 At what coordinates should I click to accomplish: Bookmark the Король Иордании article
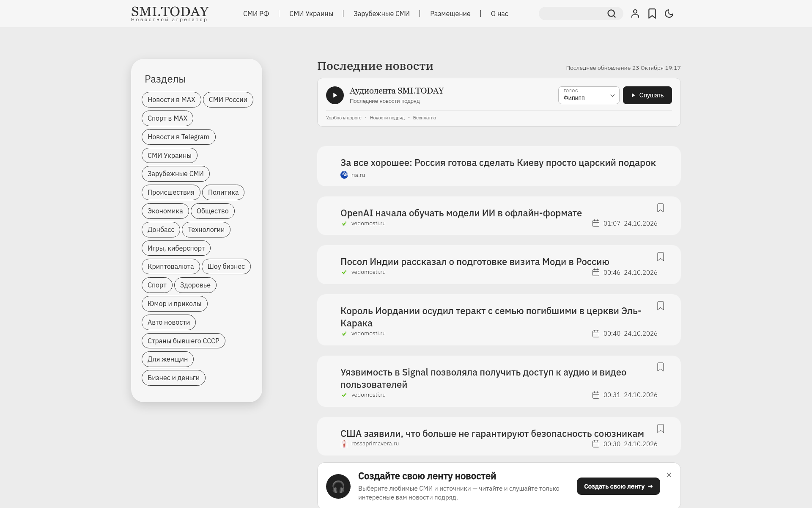click(661, 306)
